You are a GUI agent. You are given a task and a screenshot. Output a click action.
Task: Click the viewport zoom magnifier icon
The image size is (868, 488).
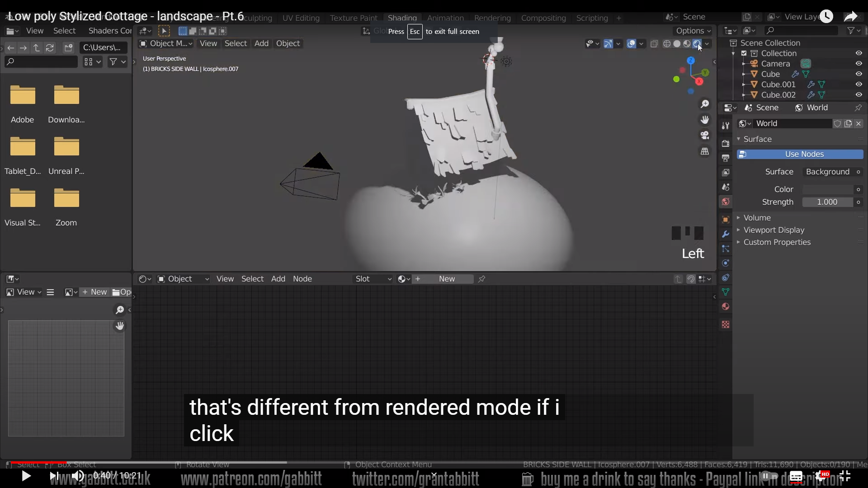pyautogui.click(x=704, y=104)
